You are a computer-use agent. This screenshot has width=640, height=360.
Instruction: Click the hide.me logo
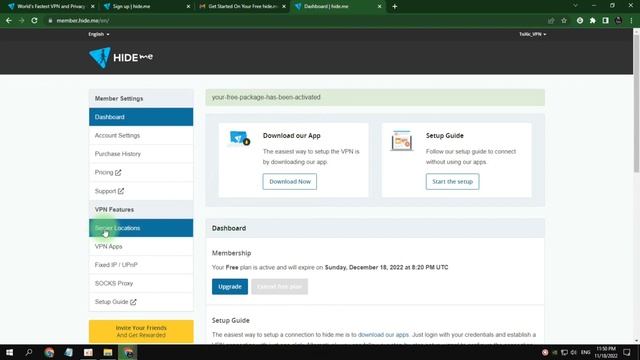121,58
